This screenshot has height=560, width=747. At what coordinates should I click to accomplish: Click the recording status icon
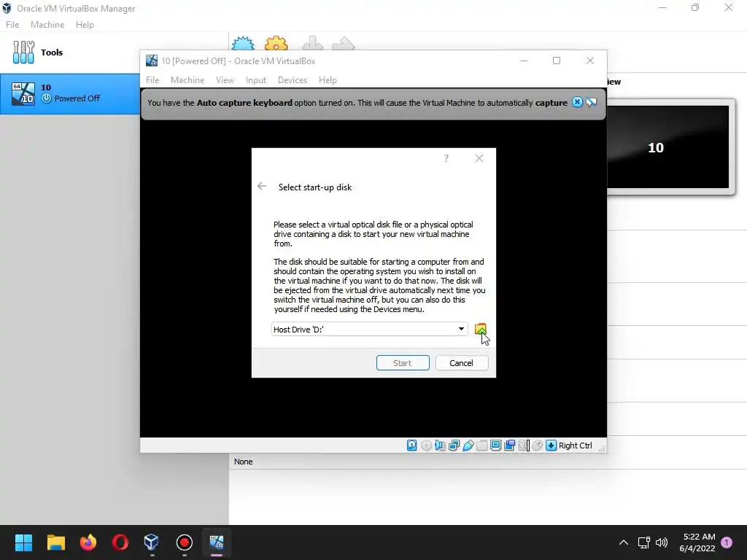coord(509,446)
